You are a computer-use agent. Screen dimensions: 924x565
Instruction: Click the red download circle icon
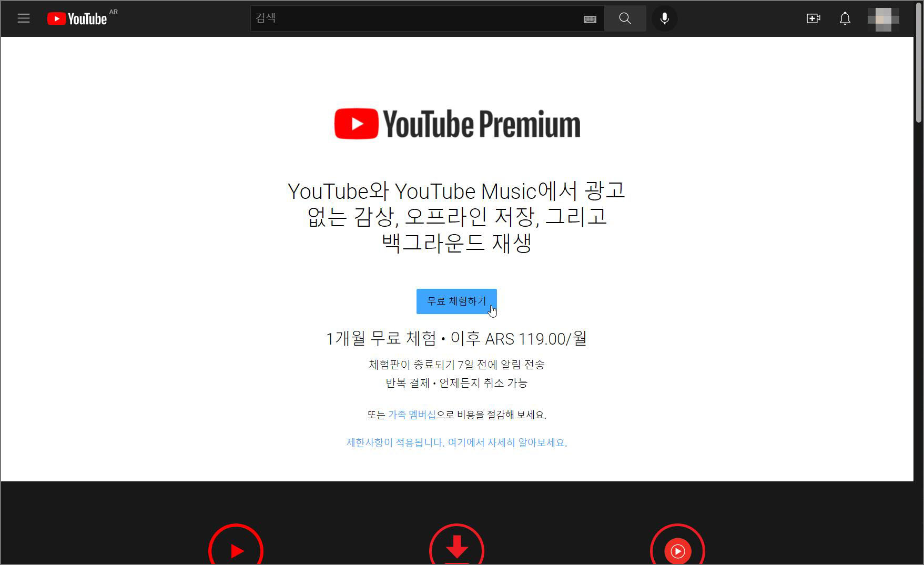coord(457,545)
